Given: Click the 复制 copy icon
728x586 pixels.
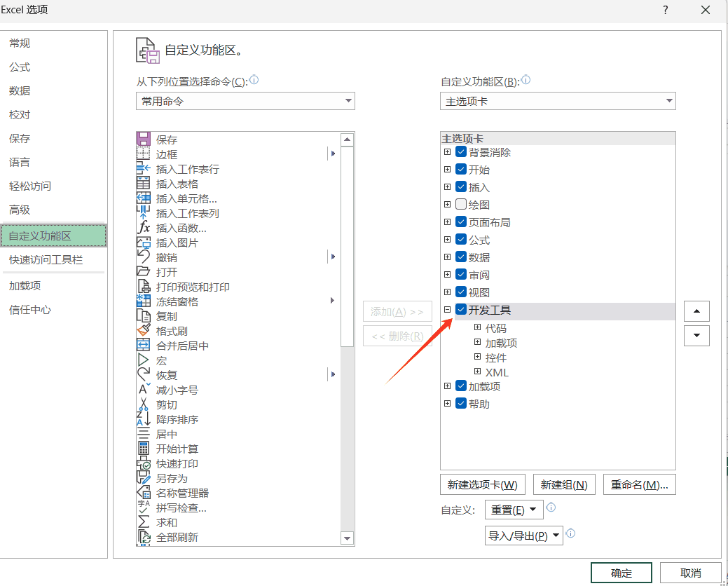Looking at the screenshot, I should click(x=144, y=315).
